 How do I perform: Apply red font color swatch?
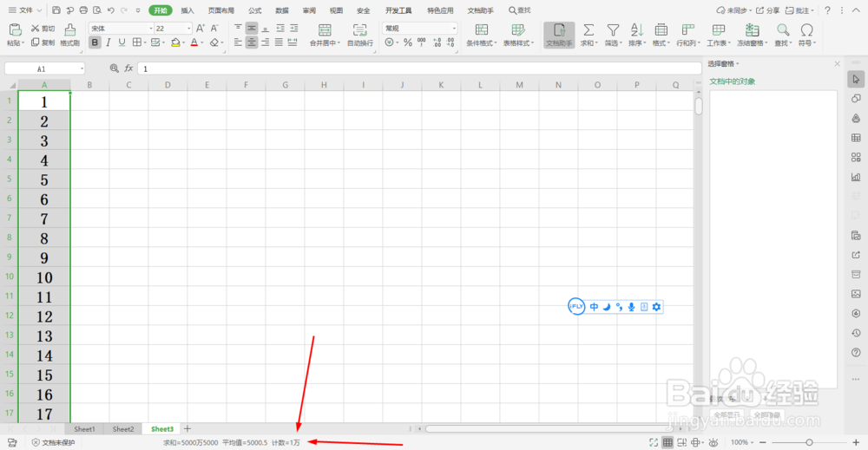(194, 42)
